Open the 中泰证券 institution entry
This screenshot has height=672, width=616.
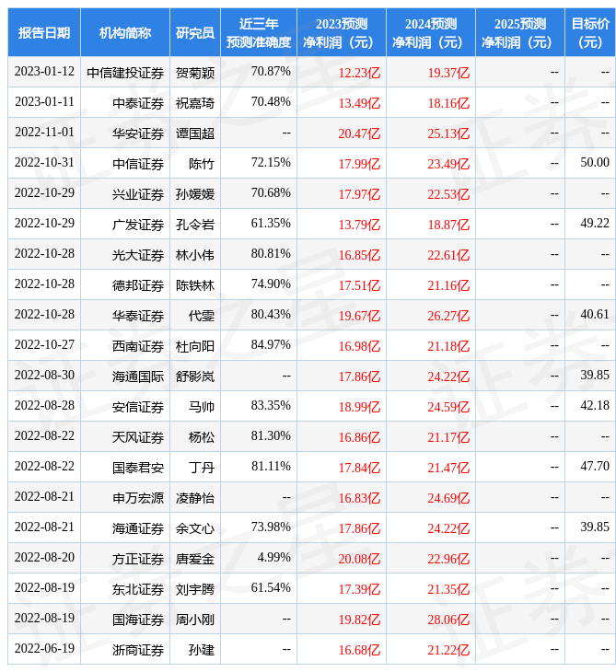138,103
